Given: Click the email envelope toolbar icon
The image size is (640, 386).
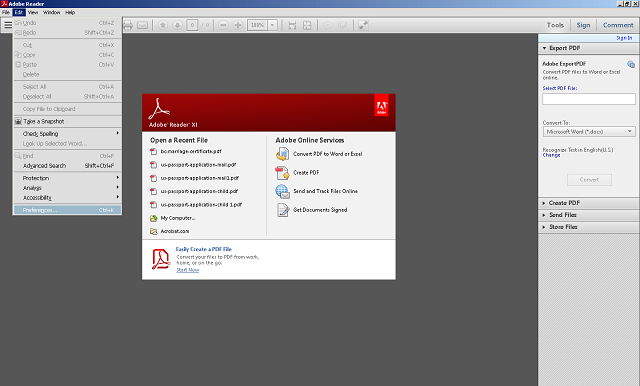Looking at the screenshot, I should (x=142, y=25).
